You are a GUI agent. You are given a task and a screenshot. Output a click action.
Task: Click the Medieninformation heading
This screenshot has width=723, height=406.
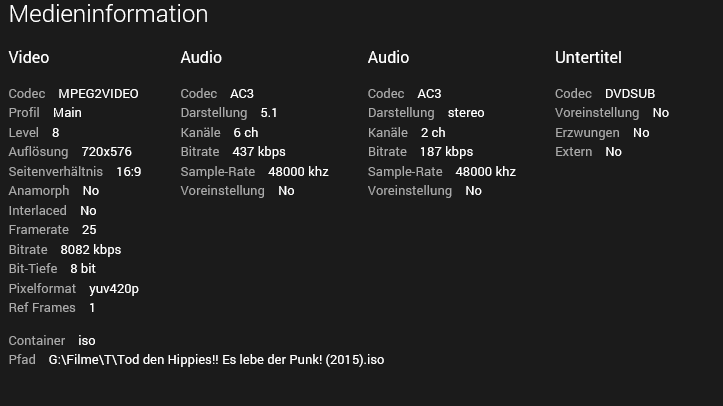(108, 15)
